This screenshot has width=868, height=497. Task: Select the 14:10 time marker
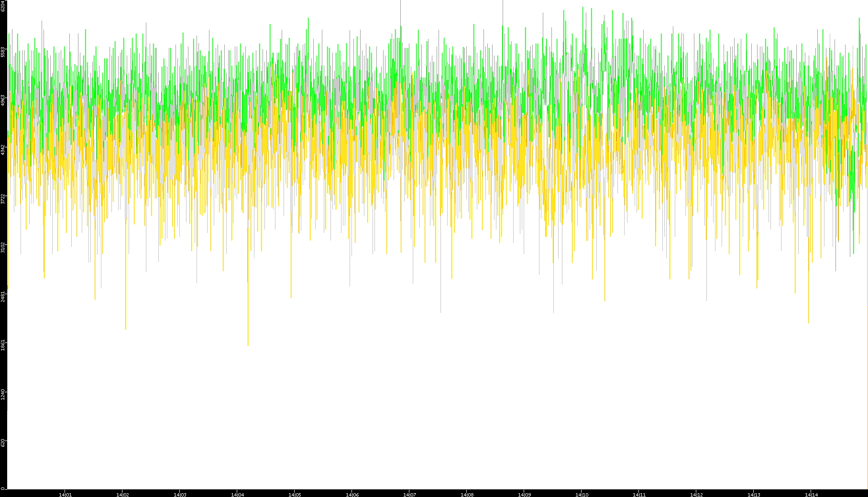(582, 495)
